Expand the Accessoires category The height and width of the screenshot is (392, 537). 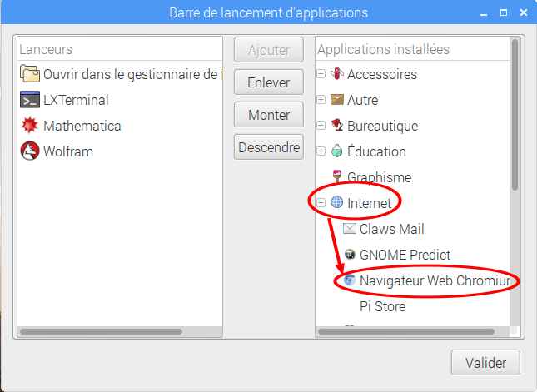click(x=321, y=73)
